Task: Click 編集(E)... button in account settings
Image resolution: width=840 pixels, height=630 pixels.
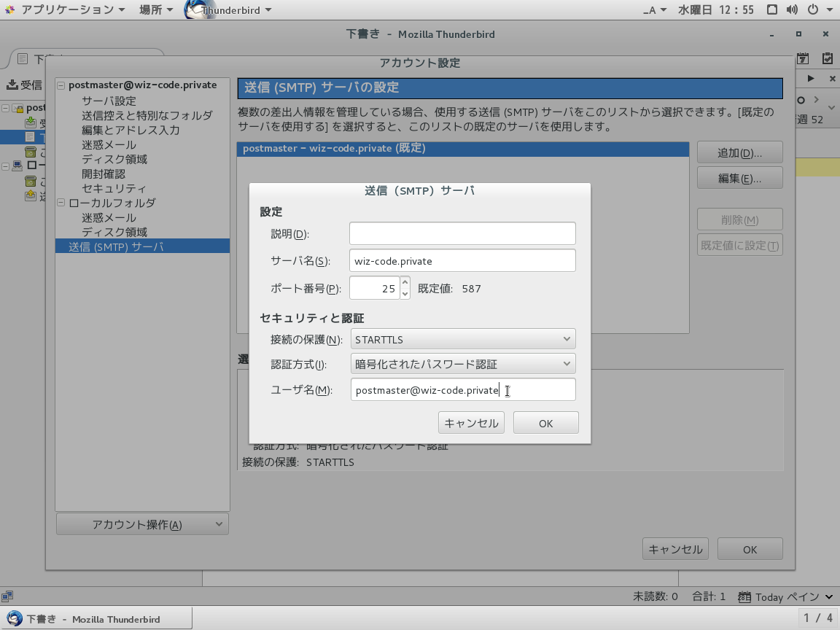Action: pyautogui.click(x=739, y=178)
